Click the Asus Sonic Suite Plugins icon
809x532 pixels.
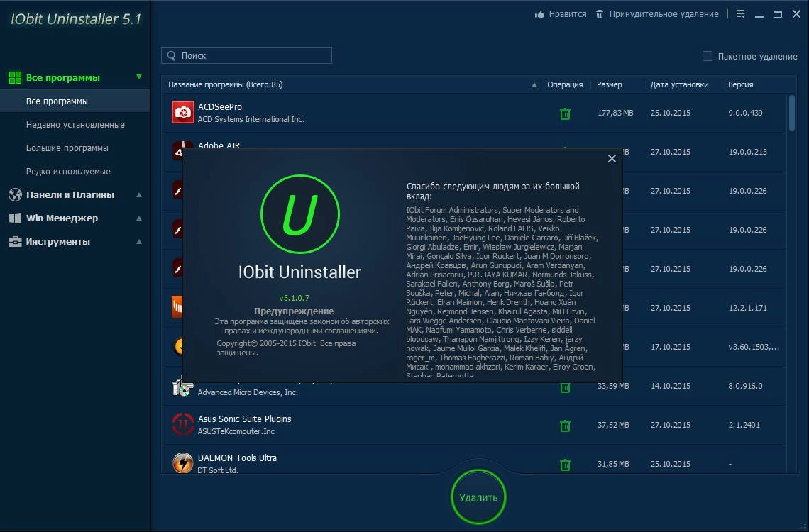[x=182, y=424]
